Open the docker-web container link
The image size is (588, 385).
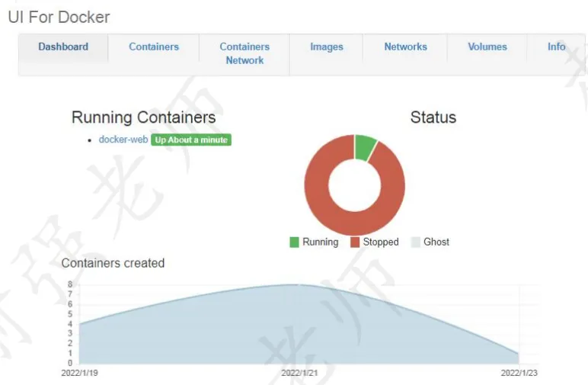coord(123,140)
